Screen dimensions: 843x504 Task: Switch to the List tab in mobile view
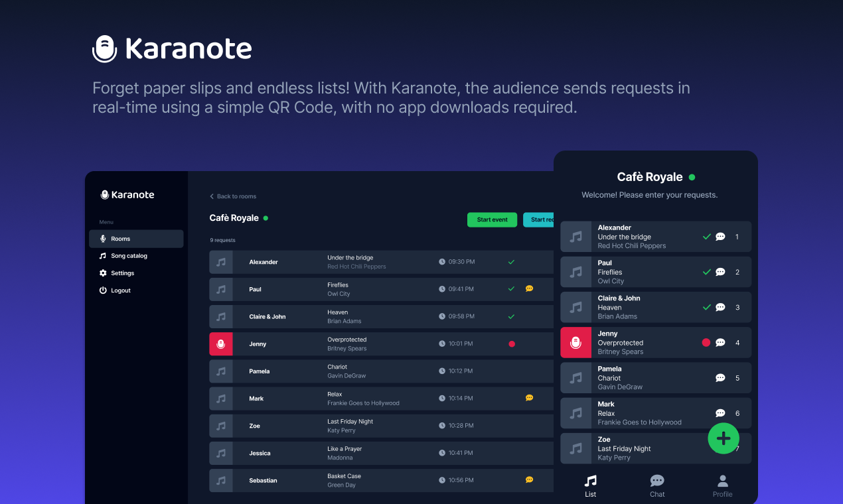590,486
